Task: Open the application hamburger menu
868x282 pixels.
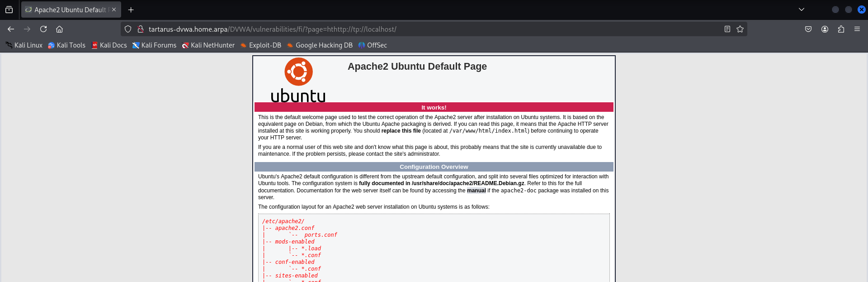Action: point(857,29)
